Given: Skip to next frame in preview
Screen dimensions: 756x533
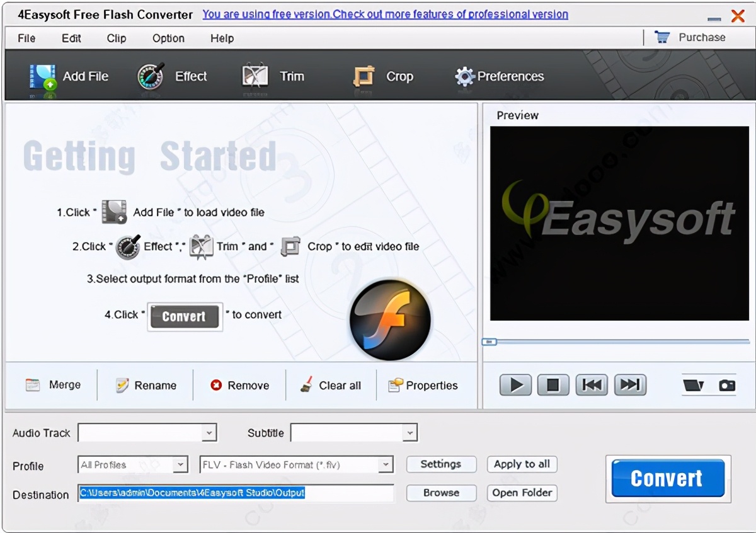Looking at the screenshot, I should pyautogui.click(x=630, y=385).
